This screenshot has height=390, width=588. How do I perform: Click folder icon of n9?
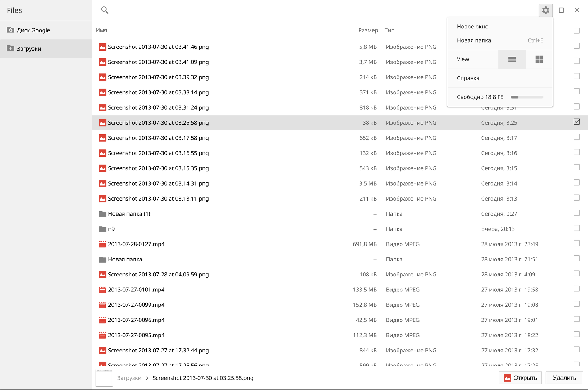click(x=103, y=229)
